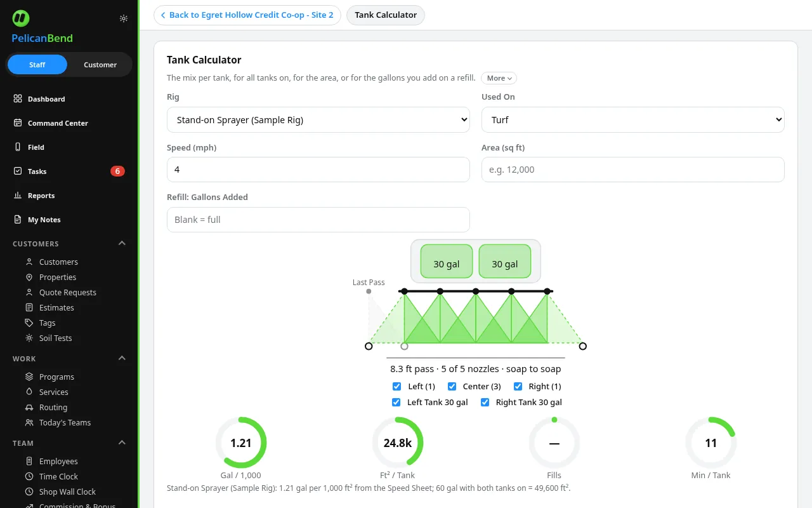This screenshot has height=508, width=812.
Task: Open the Quote Requests link
Action: click(68, 292)
